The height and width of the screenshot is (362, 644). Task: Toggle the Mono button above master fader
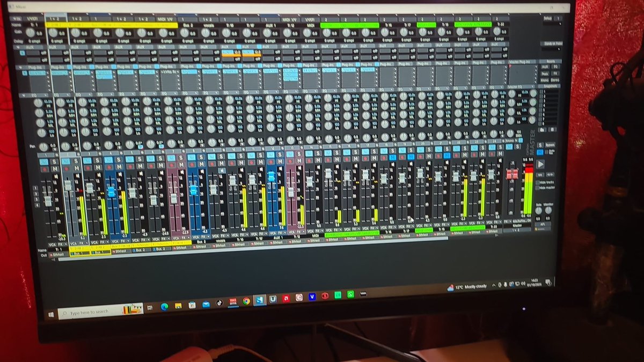(x=510, y=140)
